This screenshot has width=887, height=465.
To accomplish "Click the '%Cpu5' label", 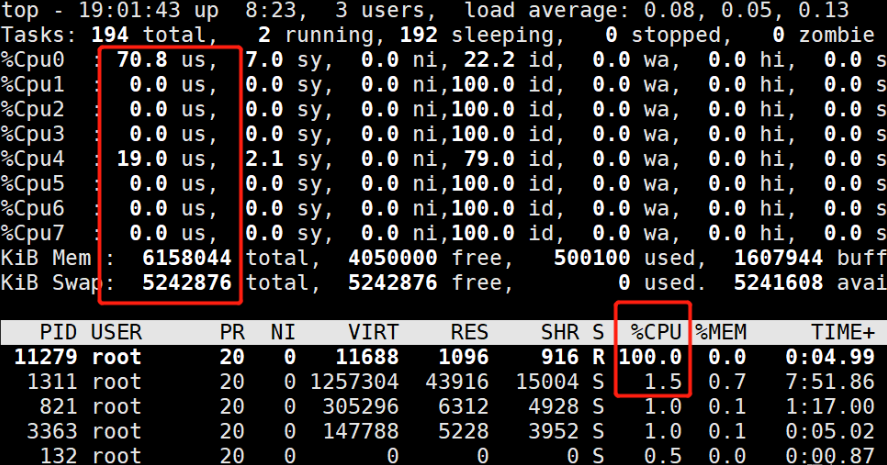I will (33, 184).
